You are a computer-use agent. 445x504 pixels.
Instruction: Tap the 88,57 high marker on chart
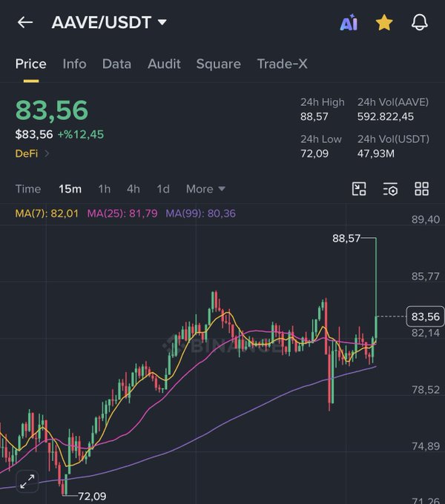click(346, 238)
